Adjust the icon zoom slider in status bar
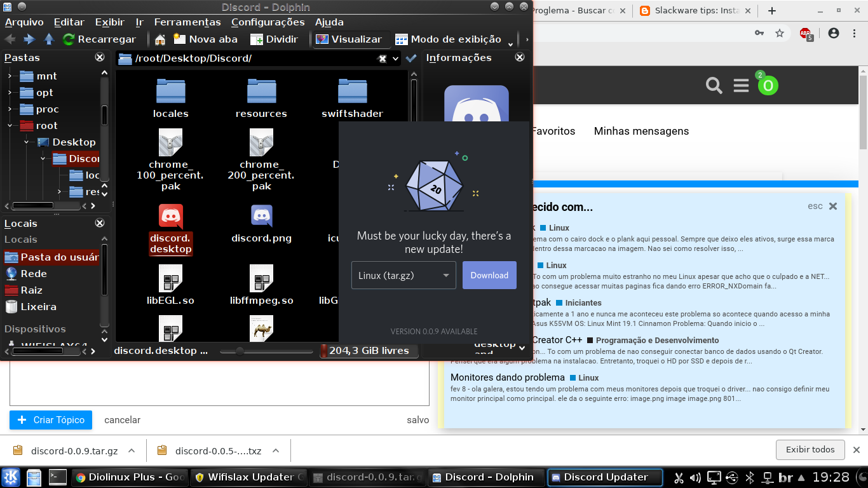This screenshot has width=868, height=488. 240,351
